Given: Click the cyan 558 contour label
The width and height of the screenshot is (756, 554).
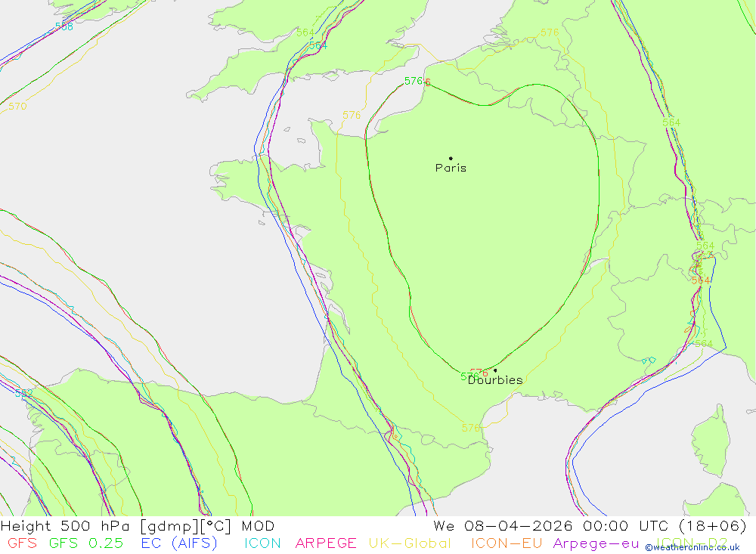Looking at the screenshot, I should click(x=64, y=26).
